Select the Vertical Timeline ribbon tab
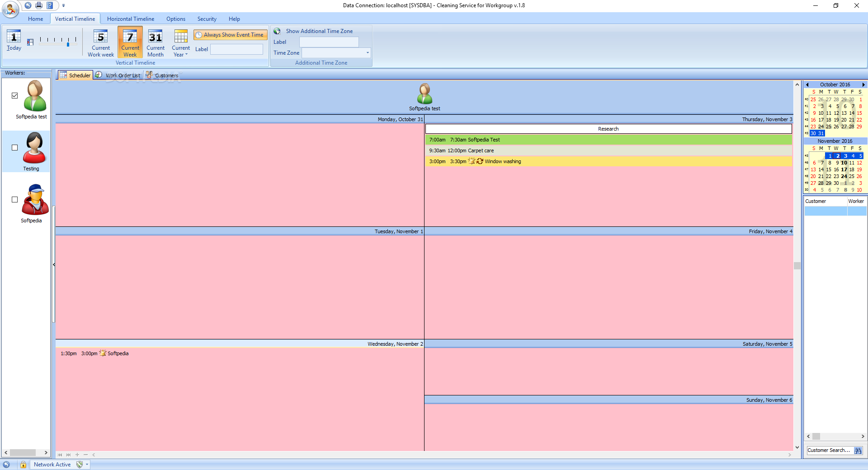Screen dimensions: 868x470 tap(75, 19)
